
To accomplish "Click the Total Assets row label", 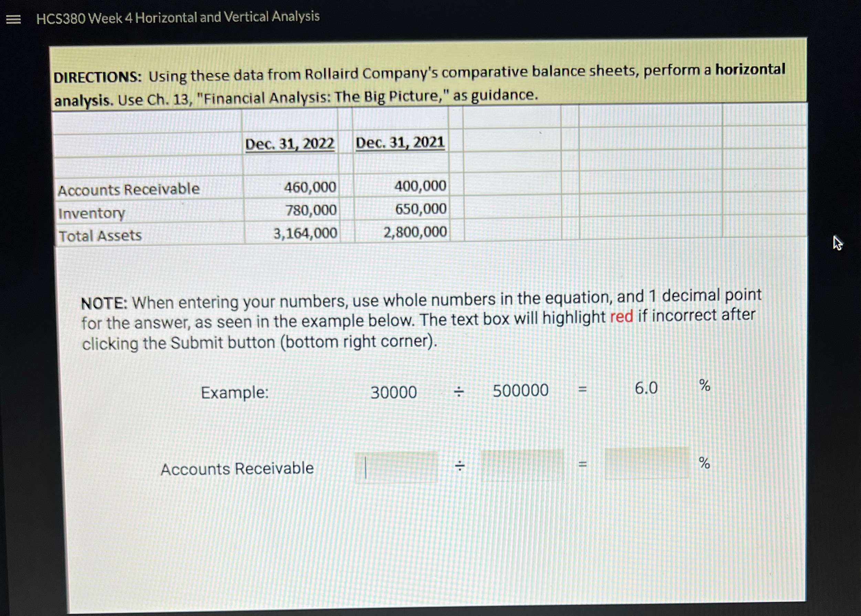I will point(100,236).
